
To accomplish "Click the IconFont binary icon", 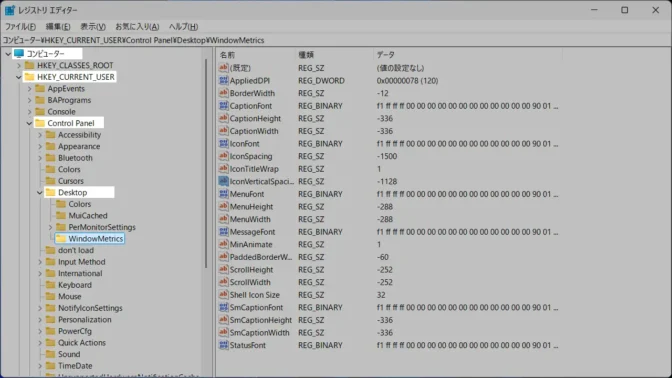I will tap(223, 143).
